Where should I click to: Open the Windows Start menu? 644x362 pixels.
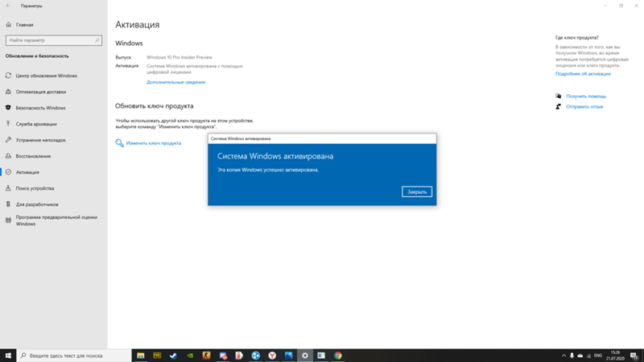(x=8, y=356)
